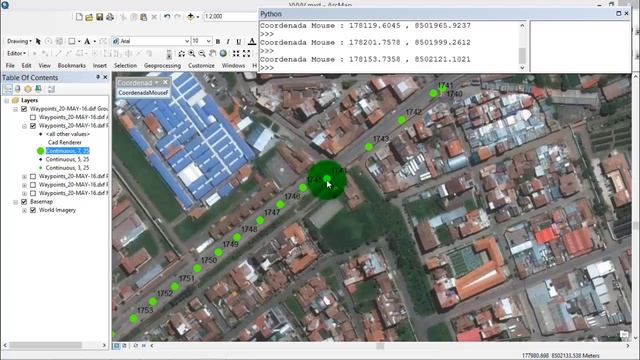Show List By Drawing Order in the TOC
Viewport: 640px width, 360px height.
click(7, 89)
